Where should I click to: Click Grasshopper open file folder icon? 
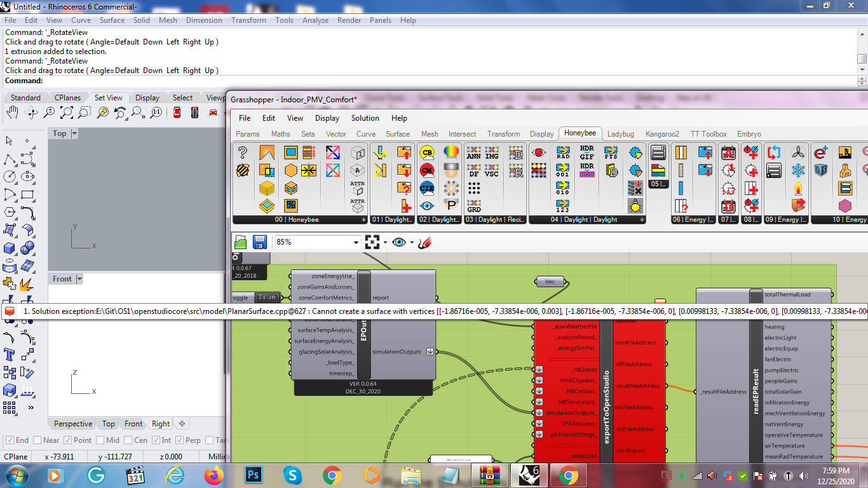[241, 242]
